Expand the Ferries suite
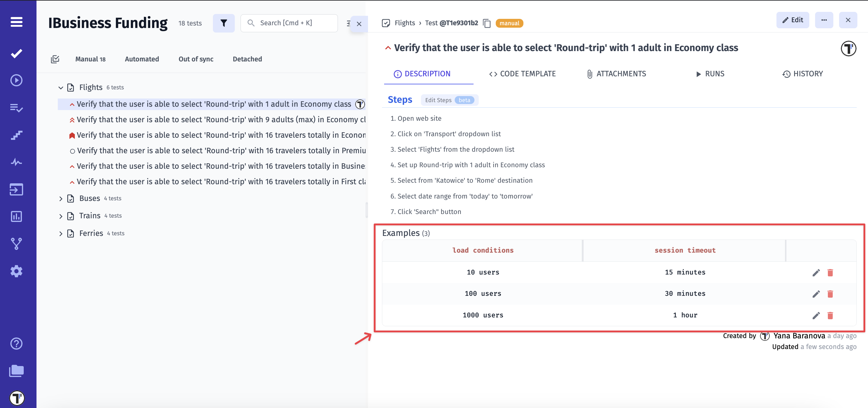868x408 pixels. pyautogui.click(x=61, y=233)
